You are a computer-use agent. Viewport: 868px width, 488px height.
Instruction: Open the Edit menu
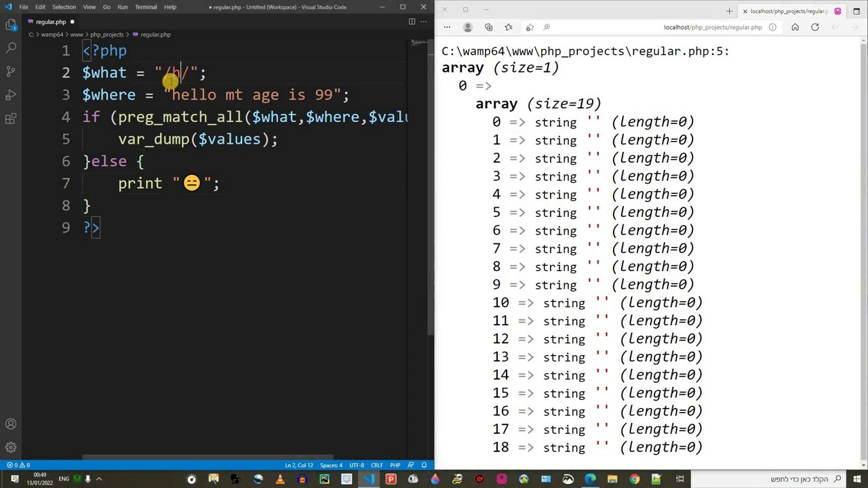(40, 7)
